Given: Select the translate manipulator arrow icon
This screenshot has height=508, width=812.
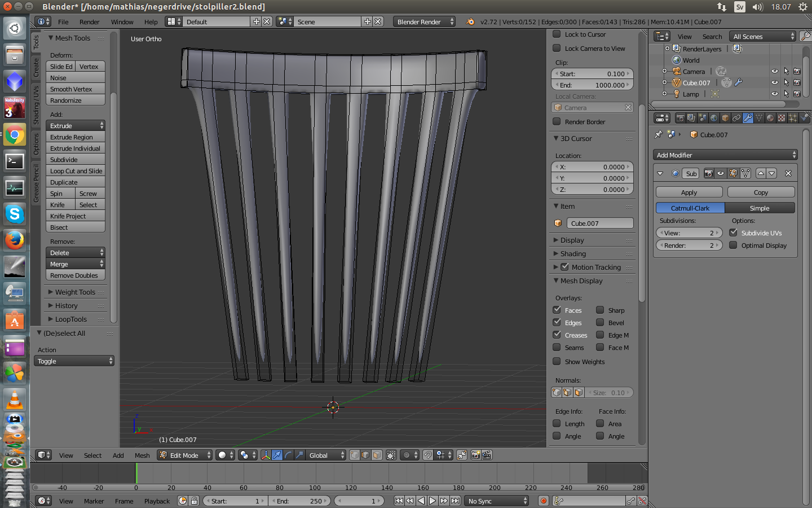Looking at the screenshot, I should pyautogui.click(x=277, y=455).
